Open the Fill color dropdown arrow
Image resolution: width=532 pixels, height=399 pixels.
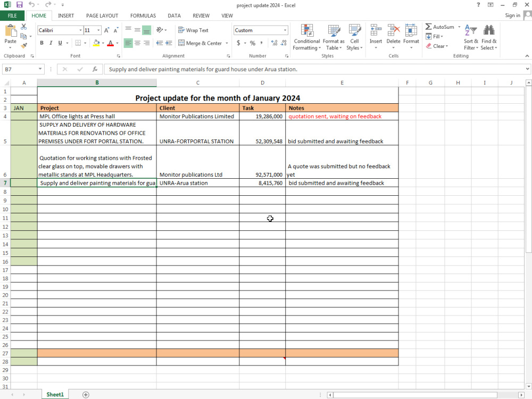click(103, 43)
